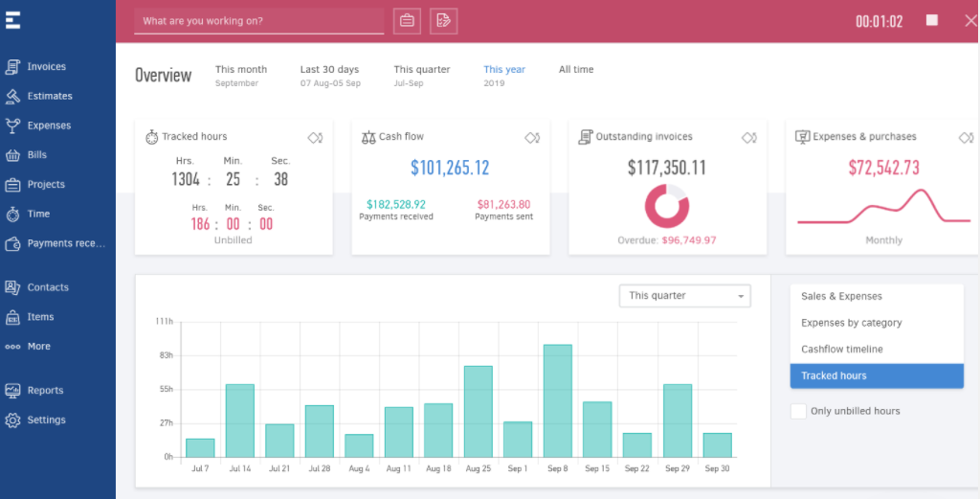Click the task checklist button in timer bar
This screenshot has width=980, height=499.
tap(444, 21)
